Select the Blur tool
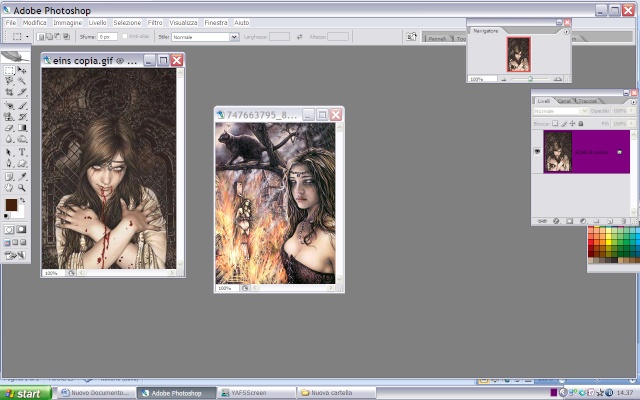This screenshot has height=400, width=640. [9, 139]
